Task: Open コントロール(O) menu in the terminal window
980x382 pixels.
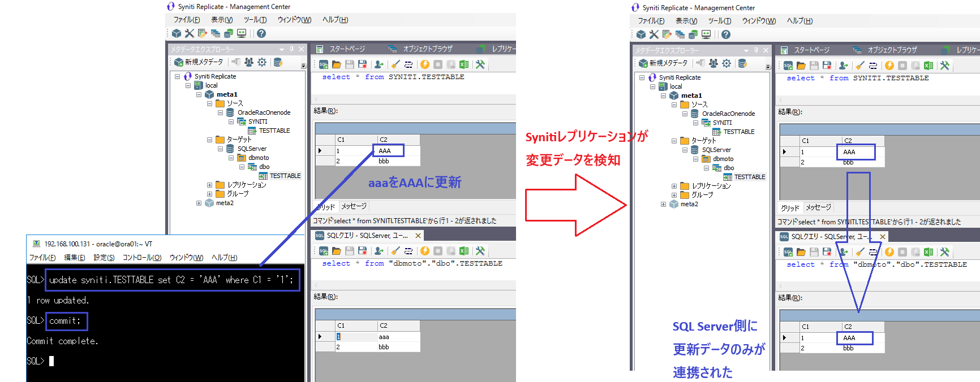Action: tap(142, 258)
